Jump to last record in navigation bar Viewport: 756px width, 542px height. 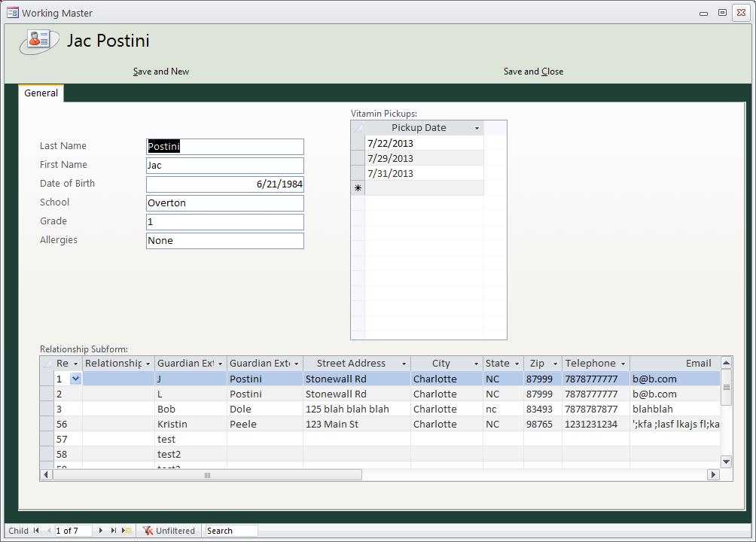coord(114,531)
